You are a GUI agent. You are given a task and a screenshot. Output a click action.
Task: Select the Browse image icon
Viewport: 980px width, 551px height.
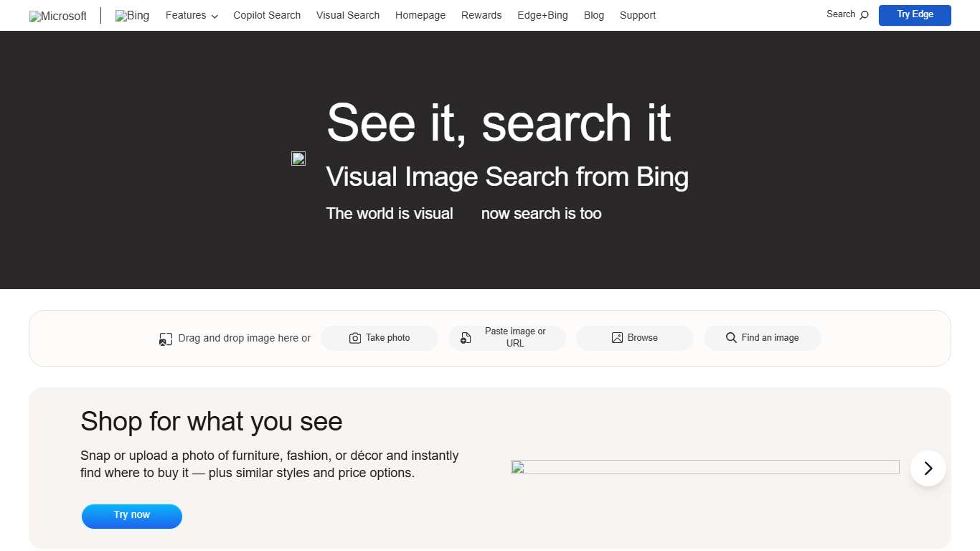pos(617,337)
